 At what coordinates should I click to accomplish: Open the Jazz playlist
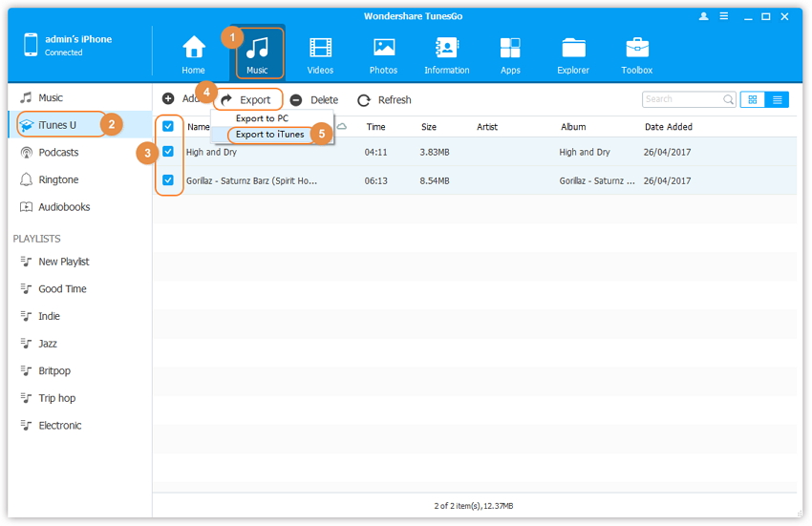[49, 344]
